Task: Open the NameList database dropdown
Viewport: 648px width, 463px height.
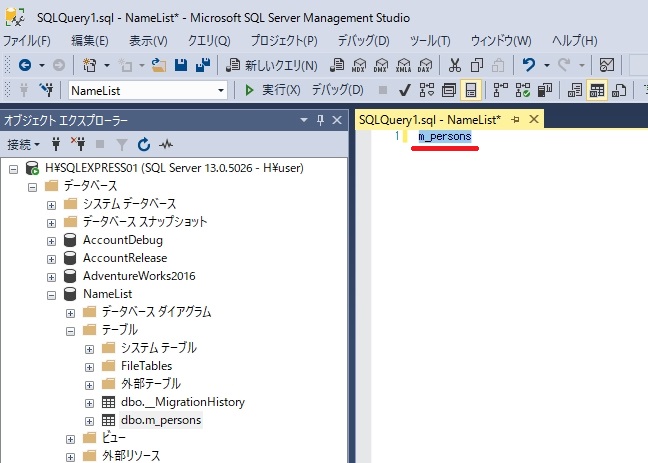Action: tap(221, 90)
